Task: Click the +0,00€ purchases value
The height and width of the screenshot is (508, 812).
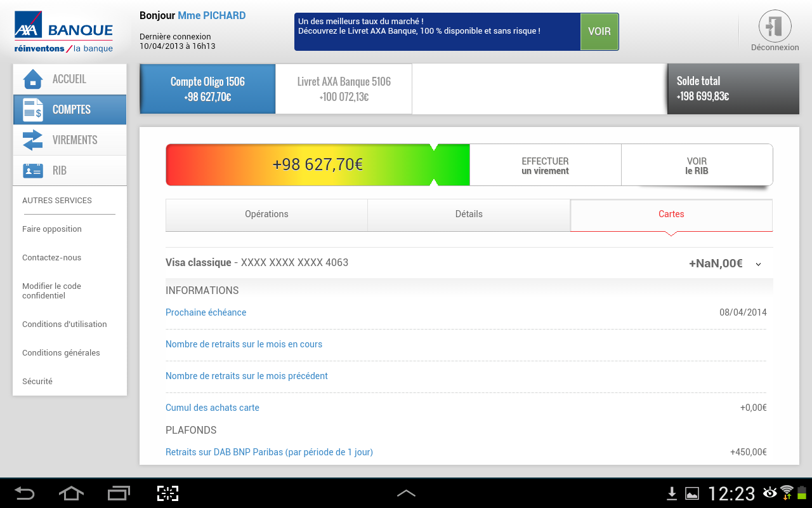Action: (754, 408)
